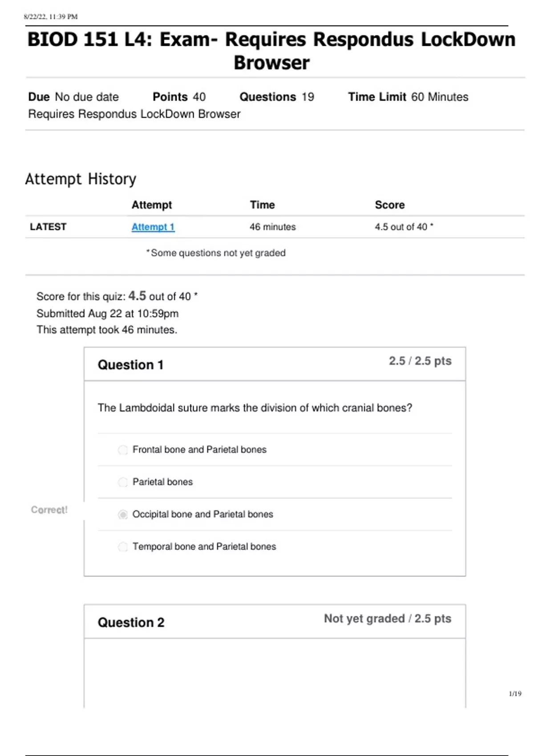The width and height of the screenshot is (534, 756).
Task: Click the Time Limit 60 Minutes text
Action: pyautogui.click(x=408, y=97)
